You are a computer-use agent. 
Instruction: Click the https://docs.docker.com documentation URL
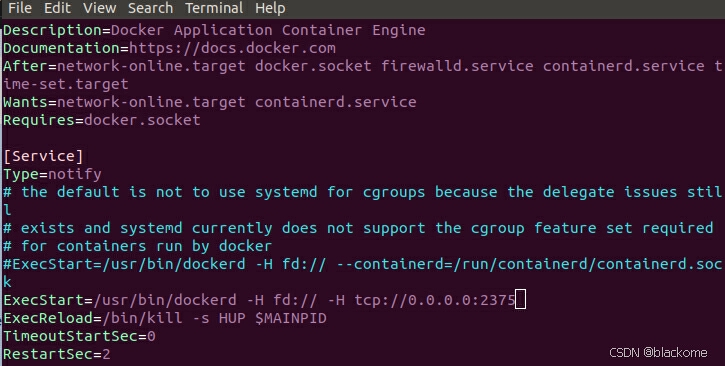pos(232,48)
